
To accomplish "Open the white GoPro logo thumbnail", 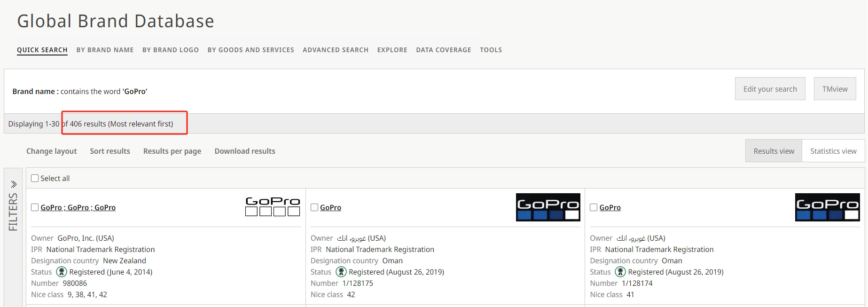I will click(273, 207).
